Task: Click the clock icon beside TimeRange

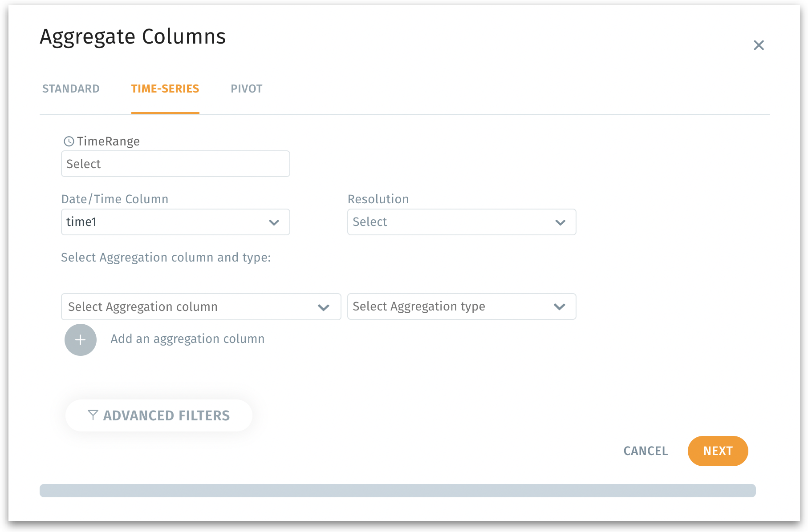Action: (69, 141)
